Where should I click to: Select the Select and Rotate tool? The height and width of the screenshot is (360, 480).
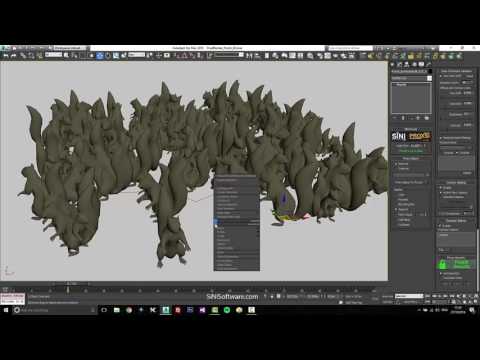click(108, 56)
